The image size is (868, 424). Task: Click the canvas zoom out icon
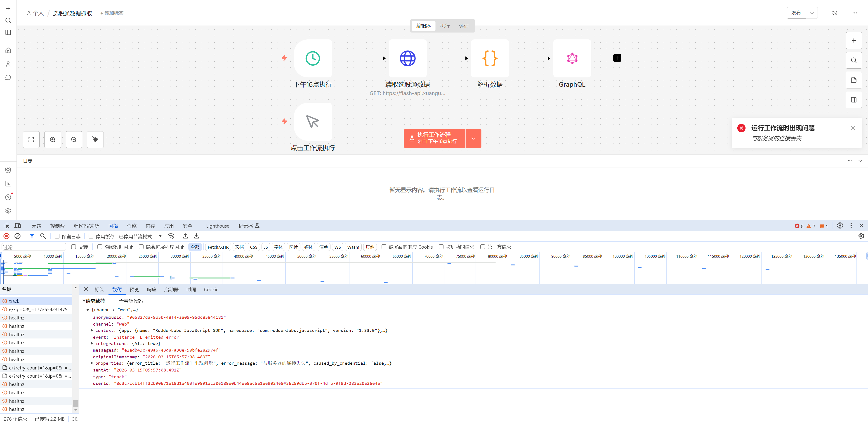click(x=74, y=139)
